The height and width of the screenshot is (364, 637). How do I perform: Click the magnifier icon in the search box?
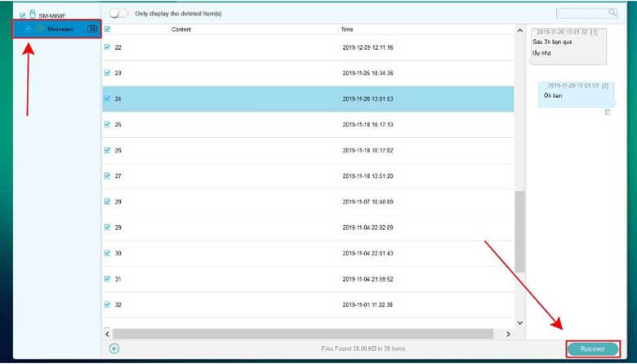612,13
